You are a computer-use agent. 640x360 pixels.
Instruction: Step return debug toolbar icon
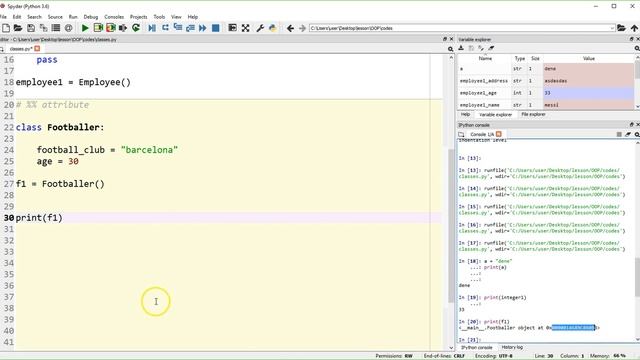190,28
